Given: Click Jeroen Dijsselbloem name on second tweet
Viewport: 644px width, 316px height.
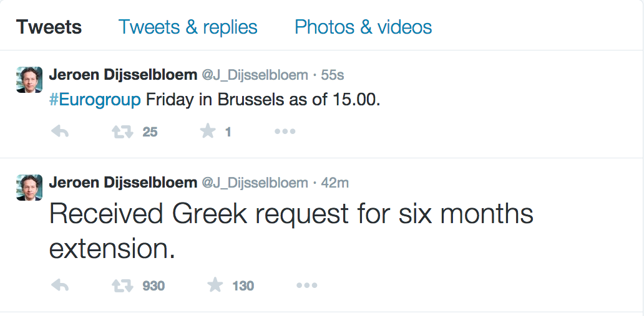Looking at the screenshot, I should pos(122,183).
